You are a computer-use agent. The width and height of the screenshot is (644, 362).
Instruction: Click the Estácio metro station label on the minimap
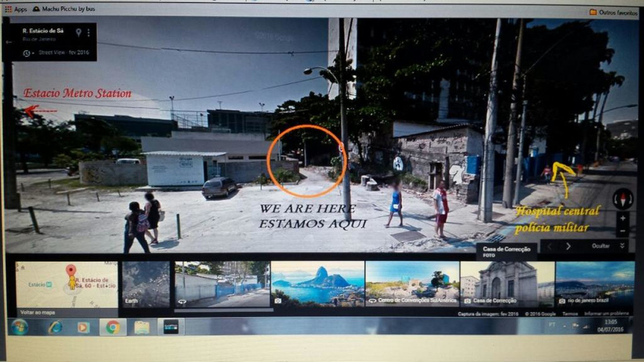coord(39,284)
